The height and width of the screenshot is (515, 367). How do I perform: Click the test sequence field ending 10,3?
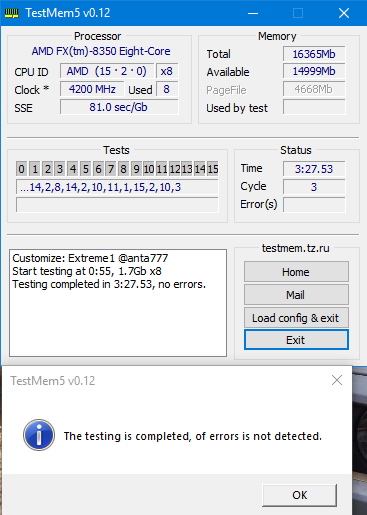coord(117,187)
